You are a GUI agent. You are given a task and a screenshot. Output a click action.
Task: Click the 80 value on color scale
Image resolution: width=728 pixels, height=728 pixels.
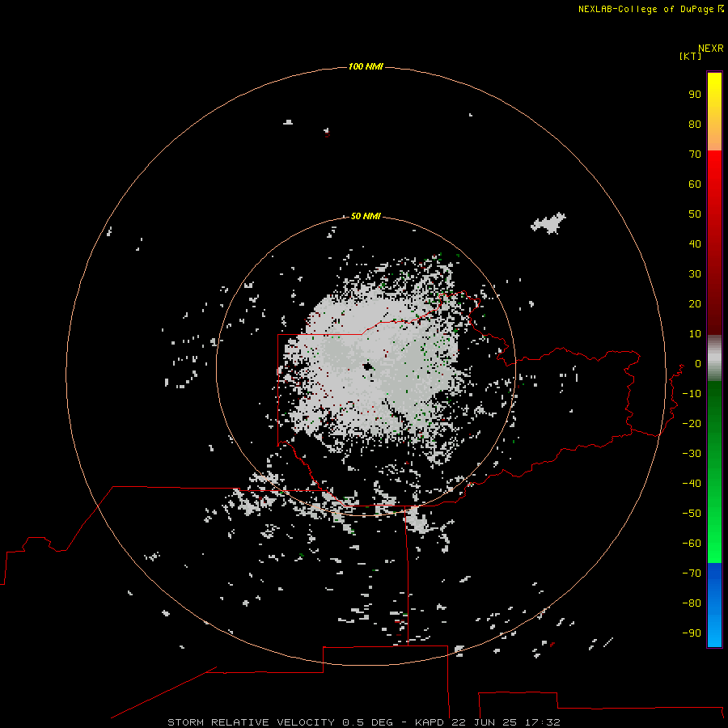point(695,125)
